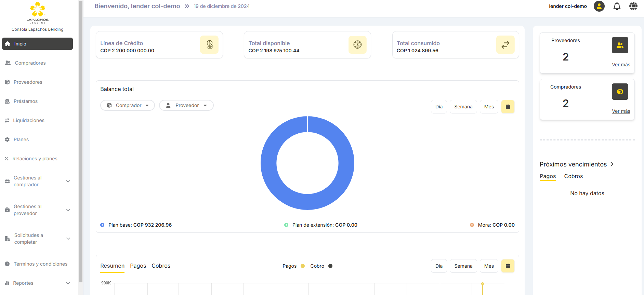Click the Total consumido transfer arrows icon
Screen dimensions: 644x295
click(505, 45)
